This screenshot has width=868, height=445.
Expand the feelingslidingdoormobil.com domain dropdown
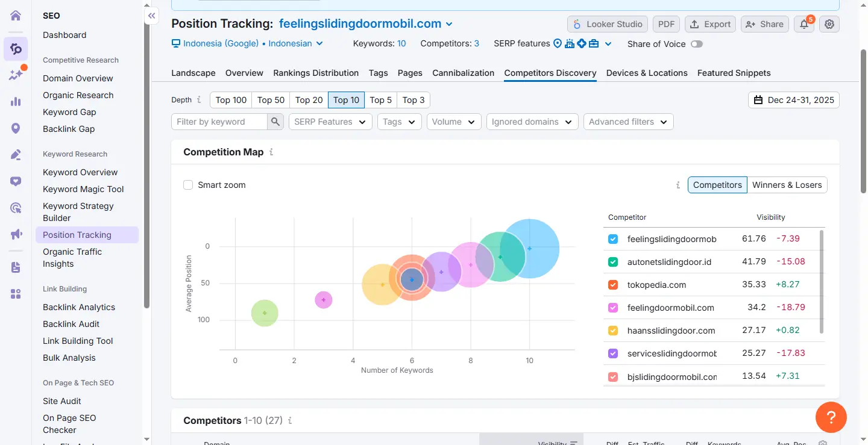[448, 23]
